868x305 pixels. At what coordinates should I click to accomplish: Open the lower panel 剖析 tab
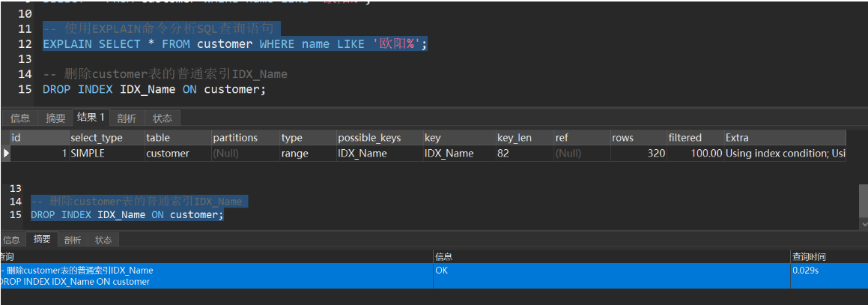[73, 240]
